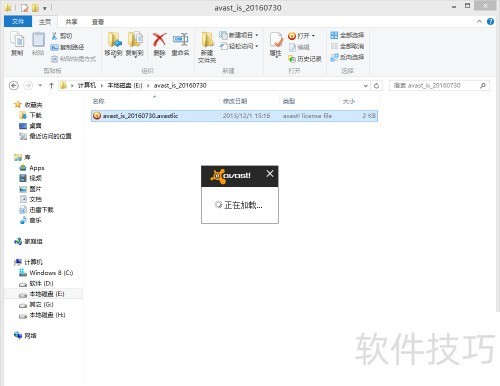Select 最近访问的位置 in navigation pane
This screenshot has height=386, width=500.
tap(50, 136)
